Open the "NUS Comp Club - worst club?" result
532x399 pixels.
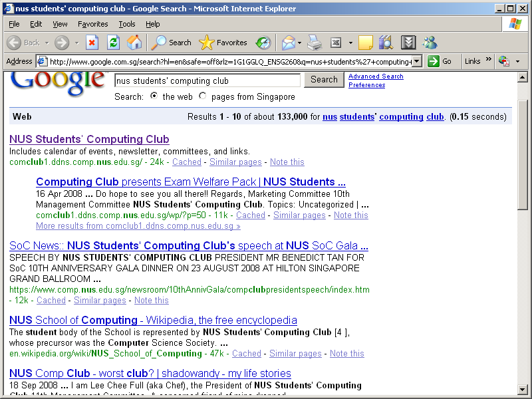coord(150,373)
